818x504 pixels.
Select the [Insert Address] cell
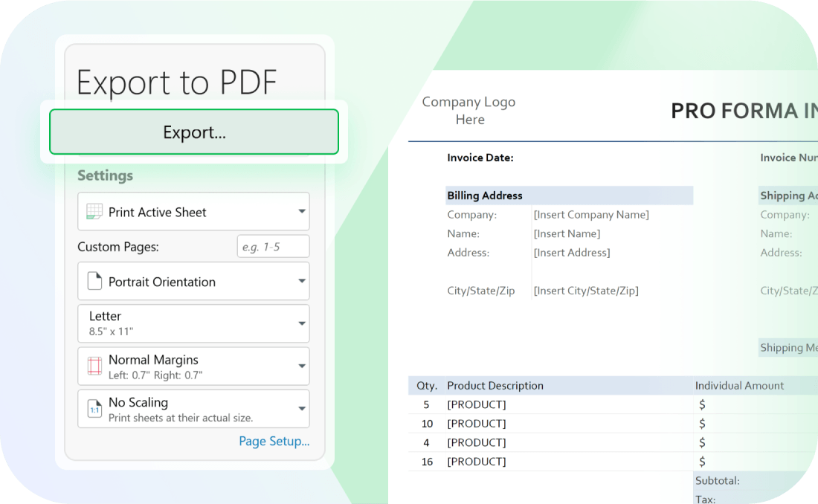571,253
